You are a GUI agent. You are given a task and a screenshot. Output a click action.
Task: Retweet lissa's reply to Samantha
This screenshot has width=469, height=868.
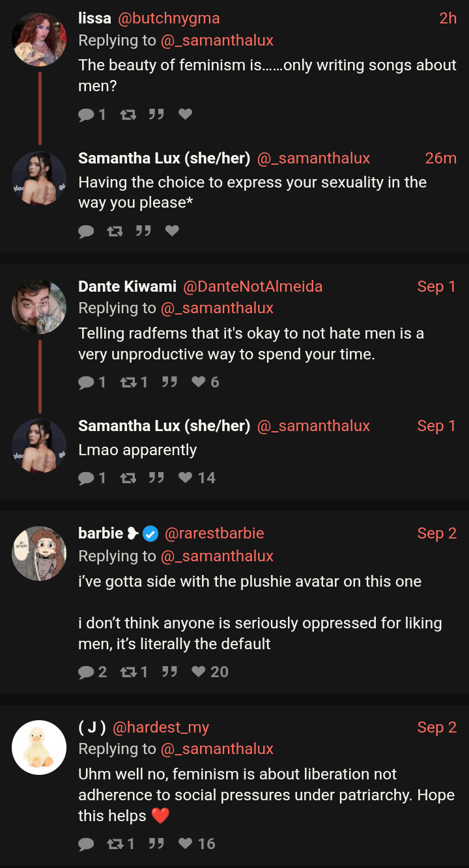point(128,115)
